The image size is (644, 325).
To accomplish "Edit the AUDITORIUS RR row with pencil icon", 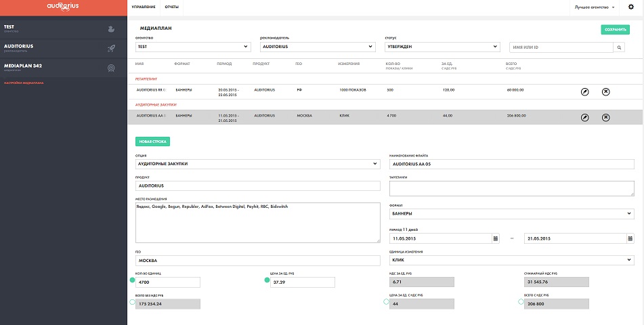I will click(585, 91).
